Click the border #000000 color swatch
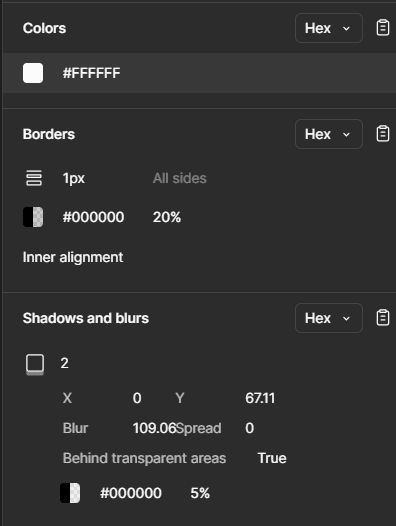Screen dimensions: 396x526 [33, 217]
